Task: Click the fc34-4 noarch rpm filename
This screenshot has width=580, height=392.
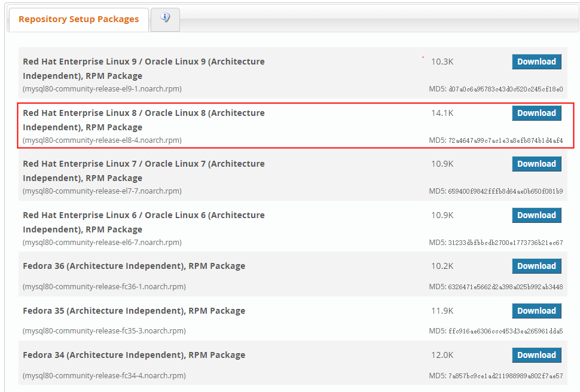Action: click(104, 376)
